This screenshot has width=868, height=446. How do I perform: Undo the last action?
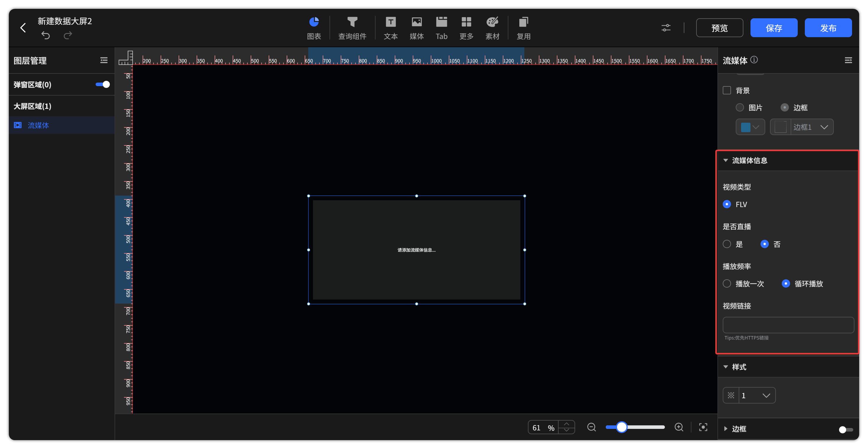pos(45,35)
